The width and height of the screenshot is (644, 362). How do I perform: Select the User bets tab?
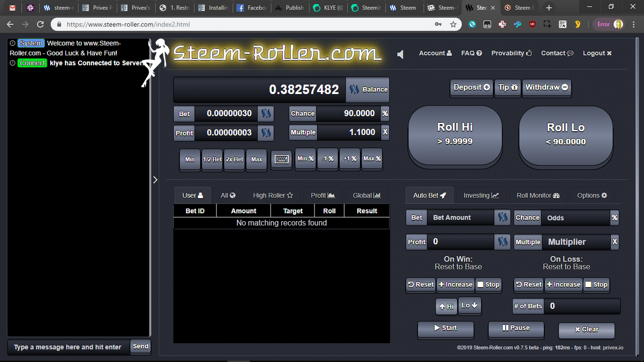click(193, 196)
